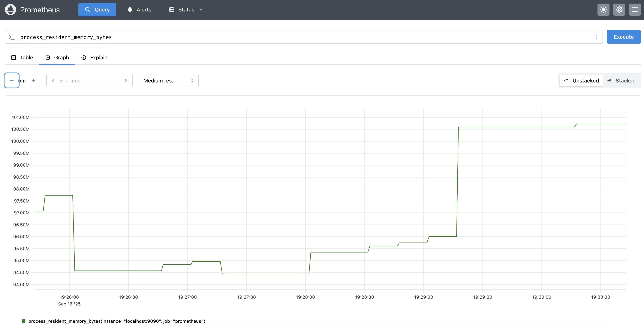The image size is (644, 328).
Task: Open the Alerts page
Action: (x=139, y=10)
